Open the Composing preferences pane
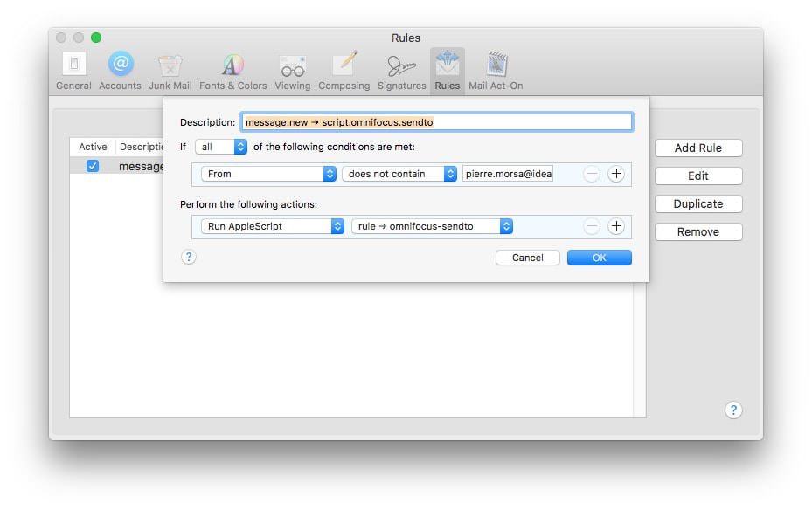The width and height of the screenshot is (812, 510). (344, 72)
